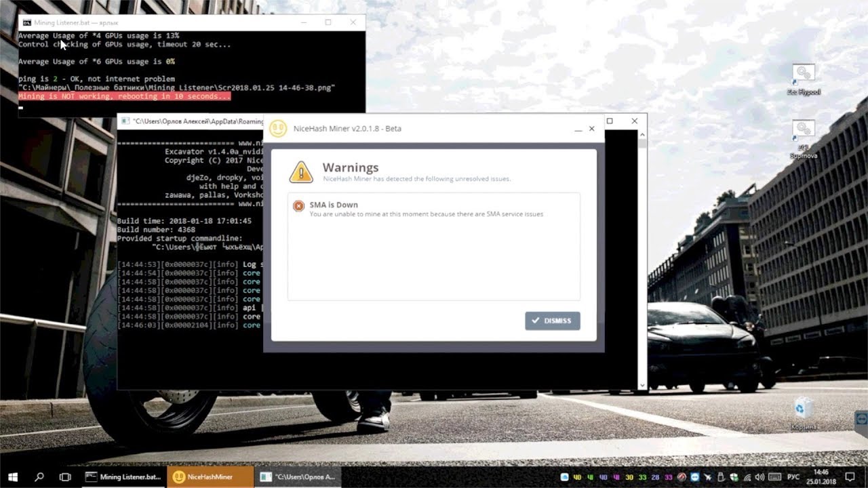Switch input language via РУС indicator
The height and width of the screenshot is (488, 868).
(x=793, y=477)
